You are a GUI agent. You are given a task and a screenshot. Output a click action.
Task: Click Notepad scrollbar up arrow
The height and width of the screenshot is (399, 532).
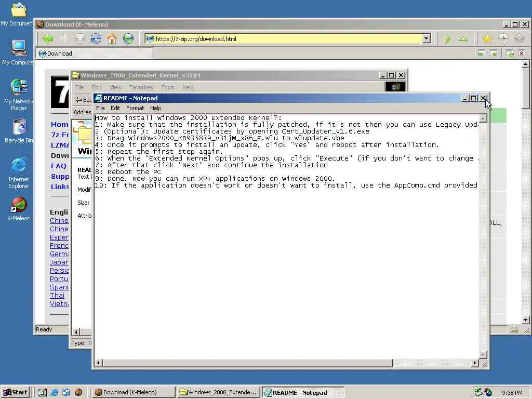coord(483,118)
